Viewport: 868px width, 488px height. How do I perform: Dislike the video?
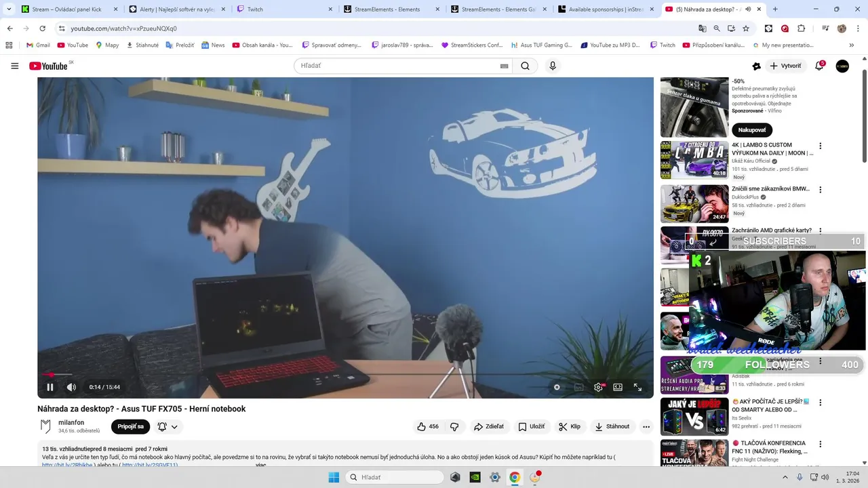[454, 426]
